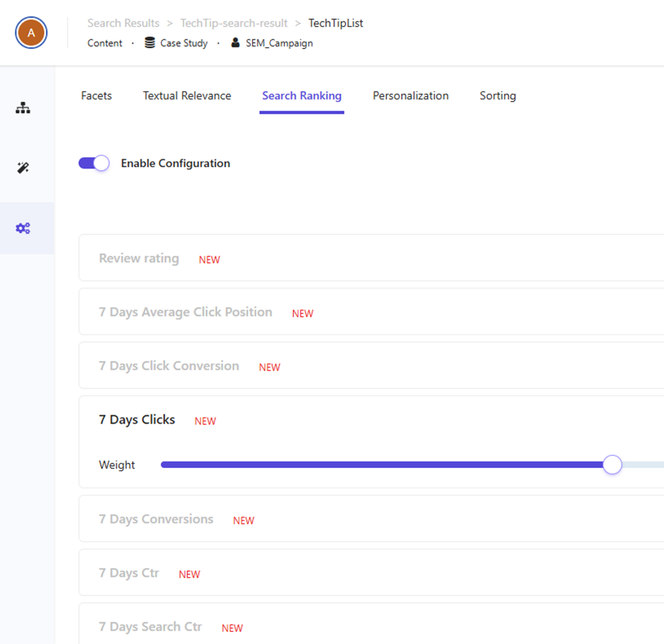Click NEW badge beside 7 Days Conversions
Screen dimensions: 664x644
(244, 521)
